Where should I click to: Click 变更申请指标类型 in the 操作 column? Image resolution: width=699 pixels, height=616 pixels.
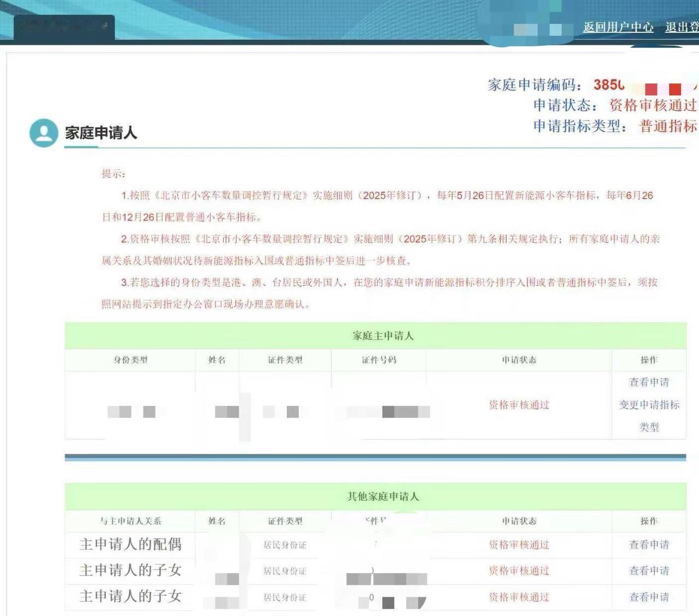coord(650,405)
